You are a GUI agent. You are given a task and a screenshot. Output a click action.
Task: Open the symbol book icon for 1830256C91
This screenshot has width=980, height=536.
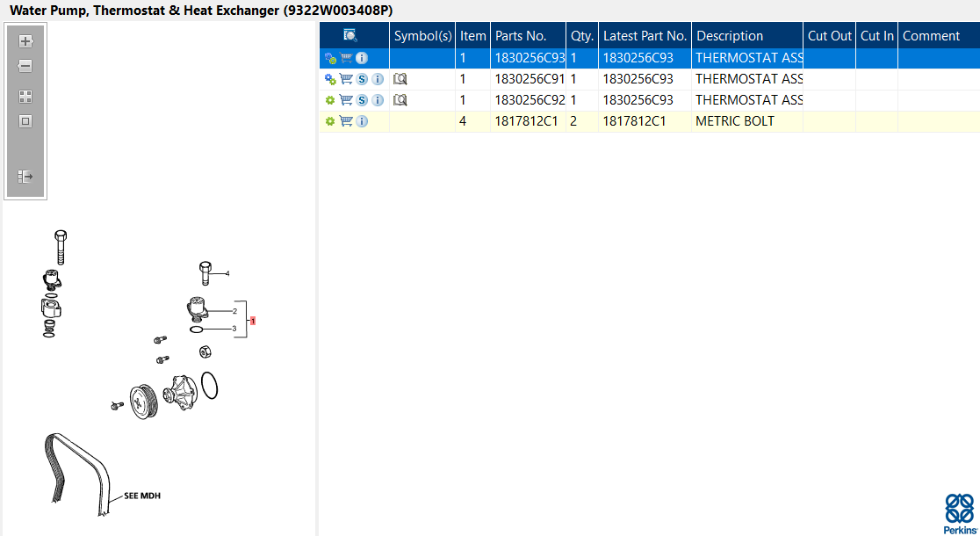[400, 79]
